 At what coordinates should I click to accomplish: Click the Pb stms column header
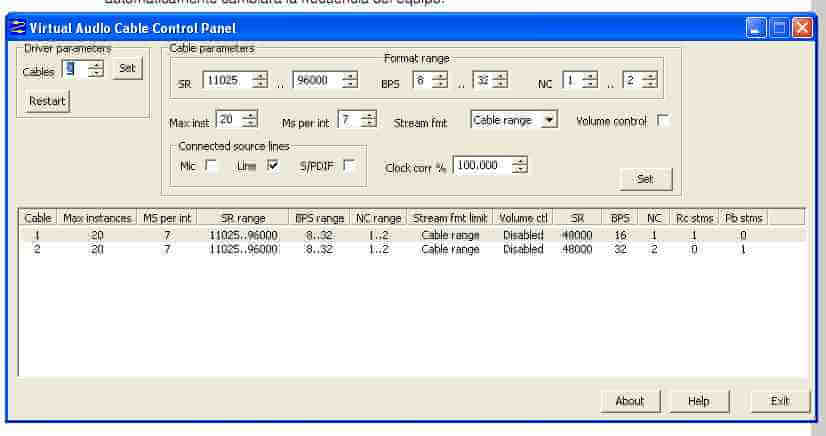pyautogui.click(x=743, y=217)
